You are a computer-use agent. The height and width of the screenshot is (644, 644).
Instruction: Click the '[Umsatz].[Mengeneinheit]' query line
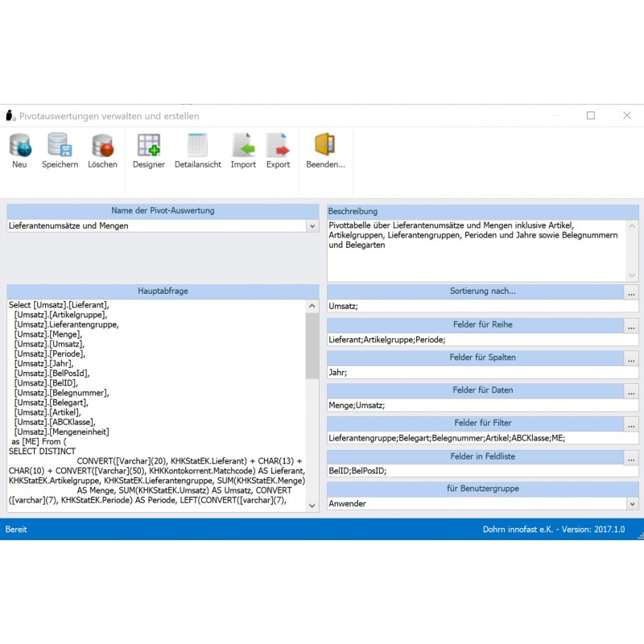tap(62, 432)
